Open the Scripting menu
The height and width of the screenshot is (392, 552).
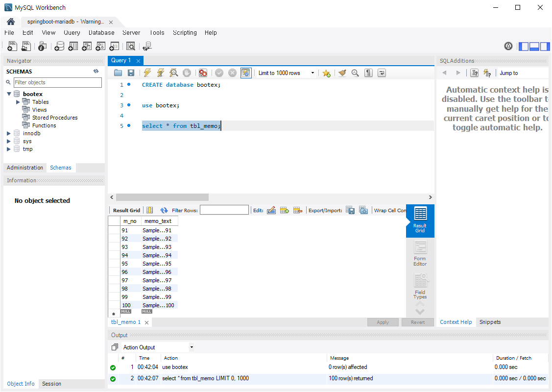click(x=185, y=33)
